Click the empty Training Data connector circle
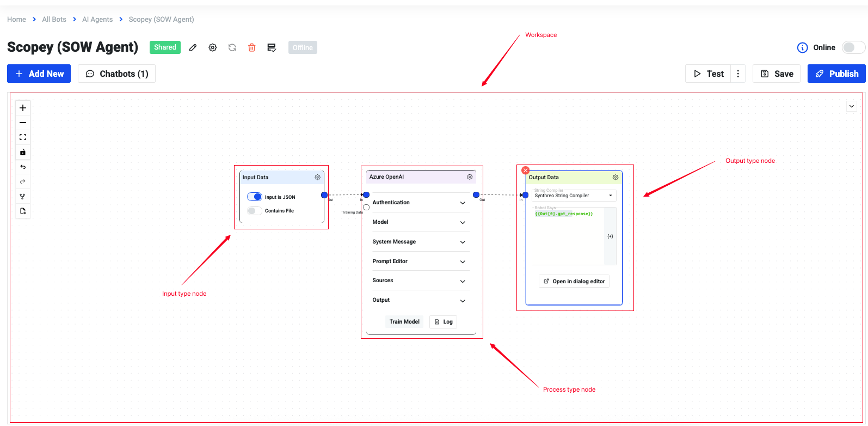The height and width of the screenshot is (426, 868). click(x=366, y=207)
